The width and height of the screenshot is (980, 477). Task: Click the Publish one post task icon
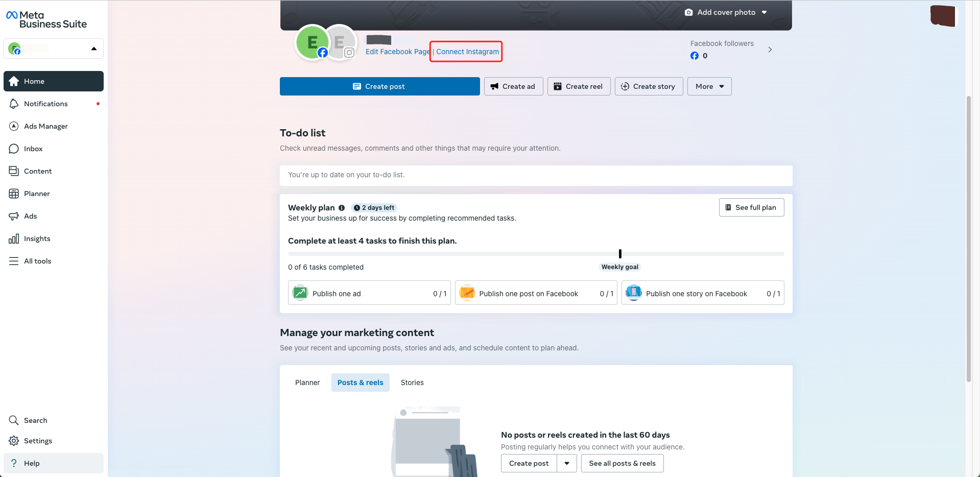[x=467, y=293]
